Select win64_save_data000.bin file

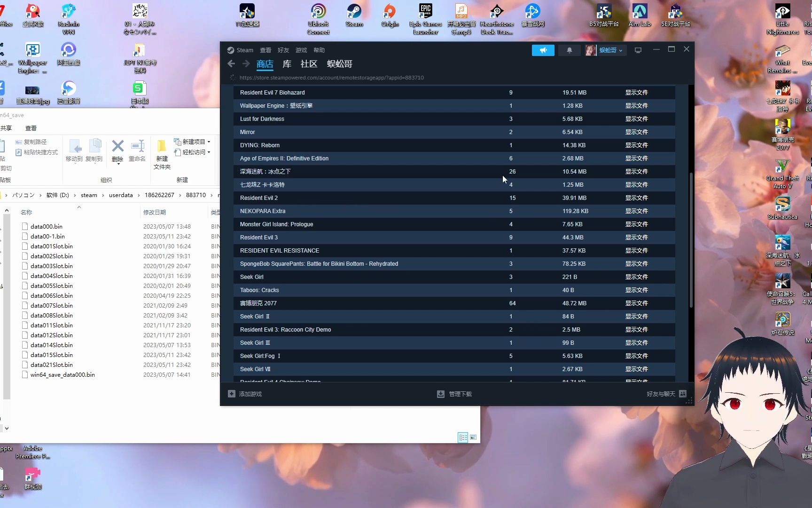coord(62,375)
